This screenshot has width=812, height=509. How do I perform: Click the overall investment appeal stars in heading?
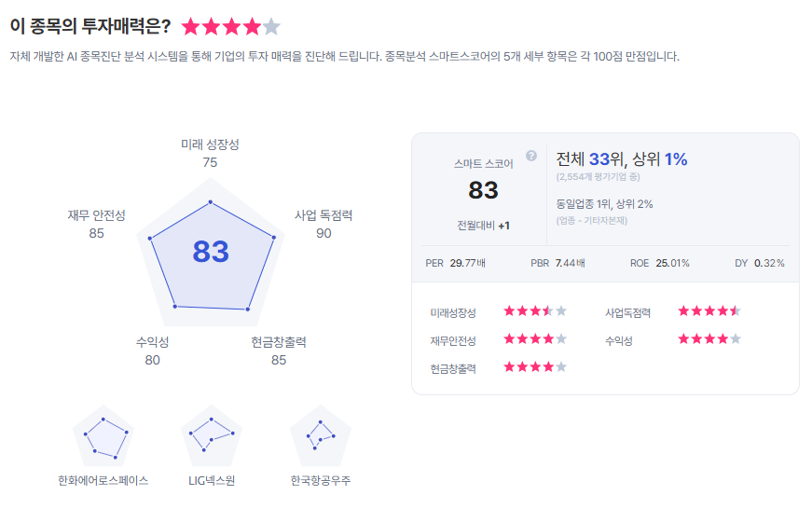coord(230,26)
